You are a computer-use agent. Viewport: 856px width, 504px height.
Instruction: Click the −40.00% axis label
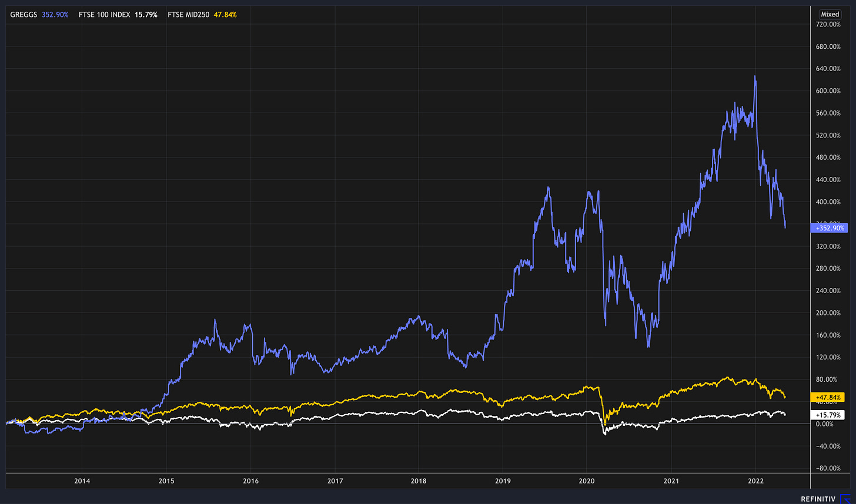click(x=827, y=446)
